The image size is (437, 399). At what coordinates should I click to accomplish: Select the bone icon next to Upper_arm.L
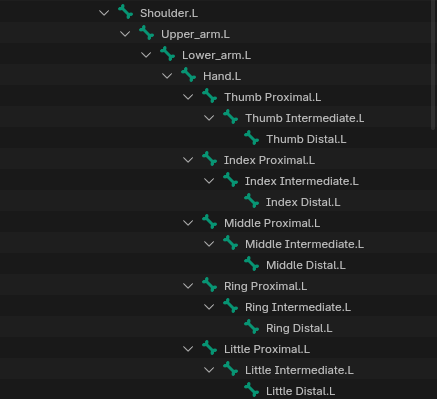[146, 33]
